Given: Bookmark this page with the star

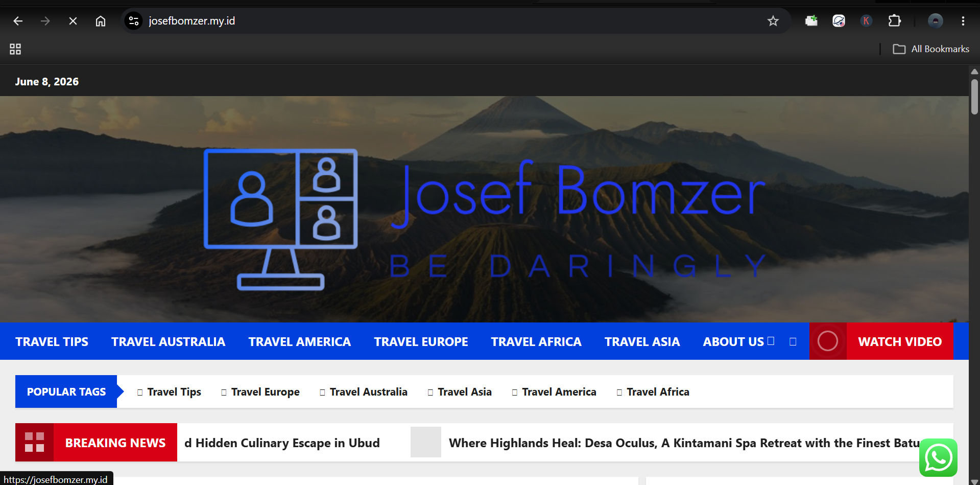Looking at the screenshot, I should [773, 21].
